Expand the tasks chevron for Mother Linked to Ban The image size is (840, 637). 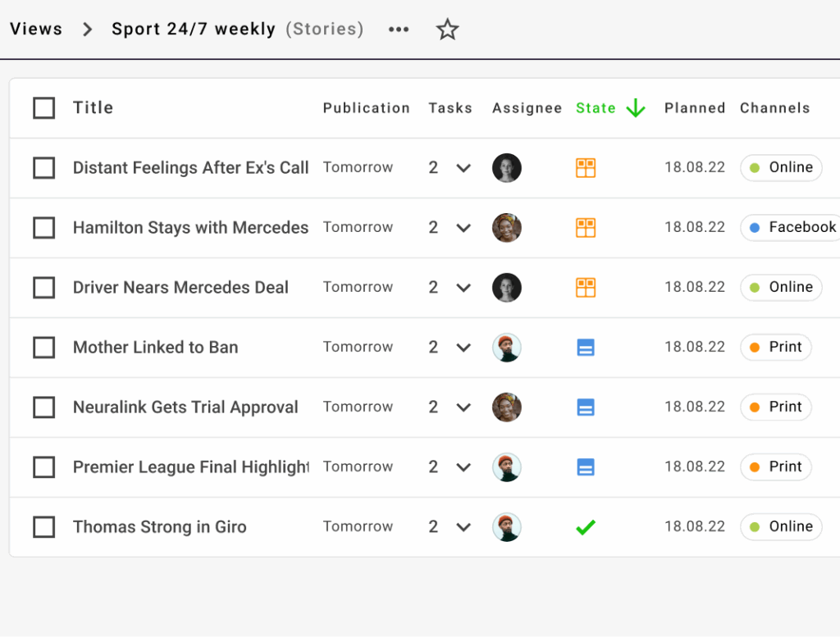click(x=463, y=348)
